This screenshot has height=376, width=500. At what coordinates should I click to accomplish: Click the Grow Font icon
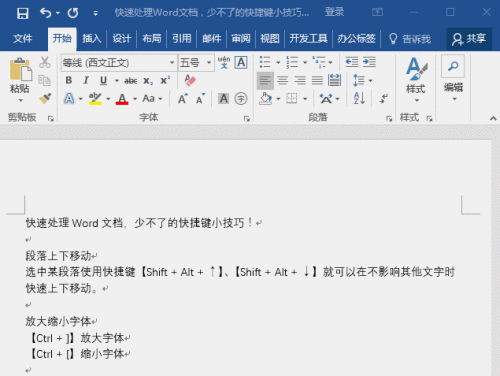click(x=183, y=99)
